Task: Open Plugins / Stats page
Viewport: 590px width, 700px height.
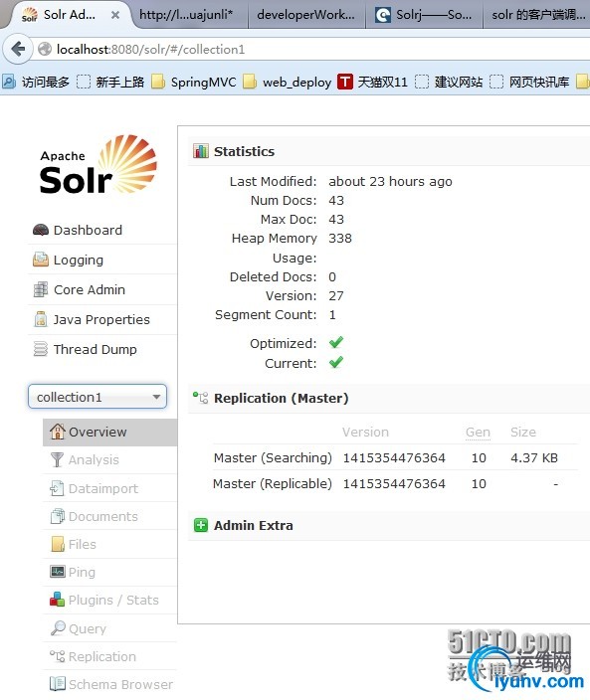Action: tap(113, 600)
